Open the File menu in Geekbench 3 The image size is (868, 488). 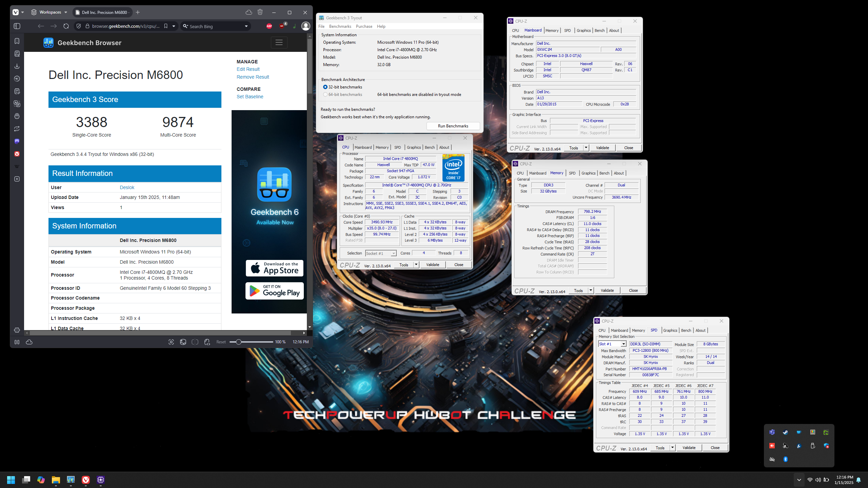(x=321, y=26)
